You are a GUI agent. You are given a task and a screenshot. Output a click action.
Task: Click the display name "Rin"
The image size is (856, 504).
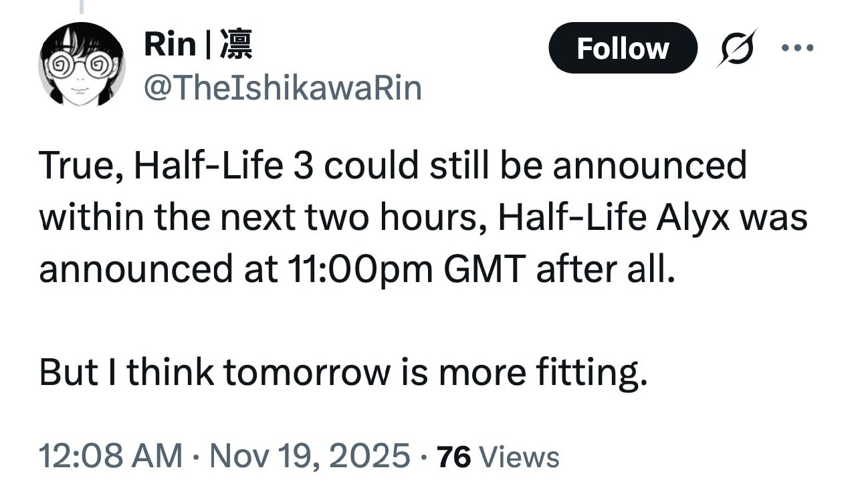pos(170,45)
